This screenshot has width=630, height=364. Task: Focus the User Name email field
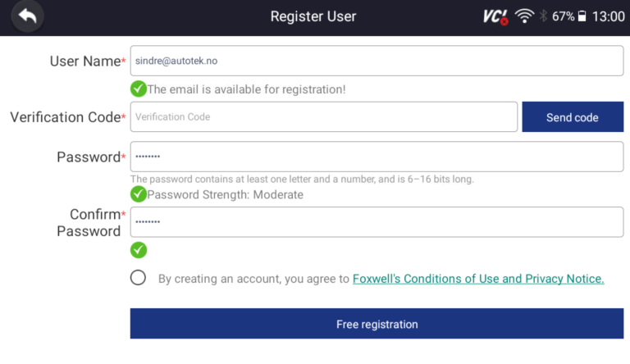377,61
